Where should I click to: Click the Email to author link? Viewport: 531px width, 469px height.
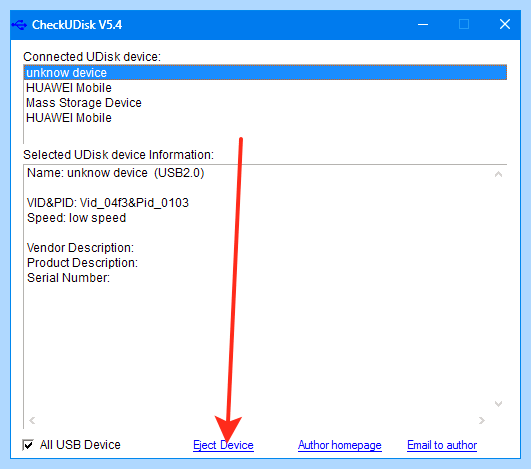[x=442, y=445]
